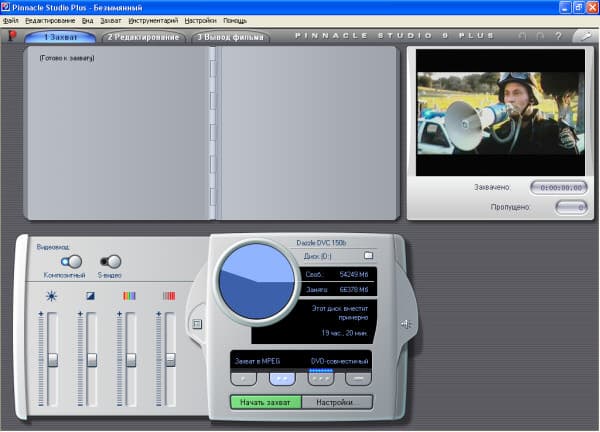This screenshot has width=600, height=432.
Task: Click the red Pinnacle pin icon
Action: click(x=12, y=36)
